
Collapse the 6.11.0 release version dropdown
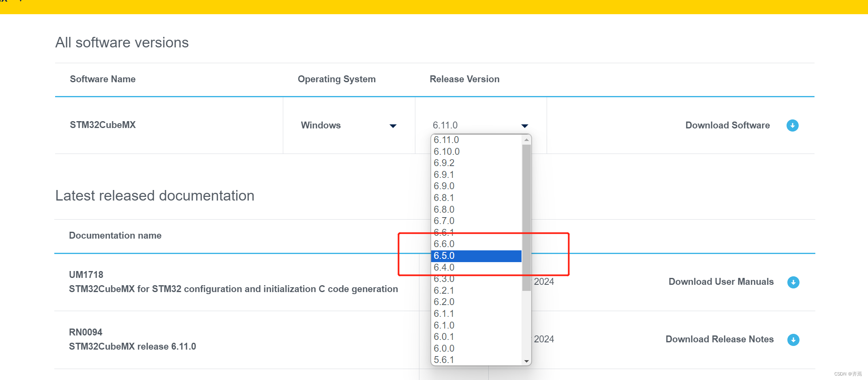tap(481, 126)
